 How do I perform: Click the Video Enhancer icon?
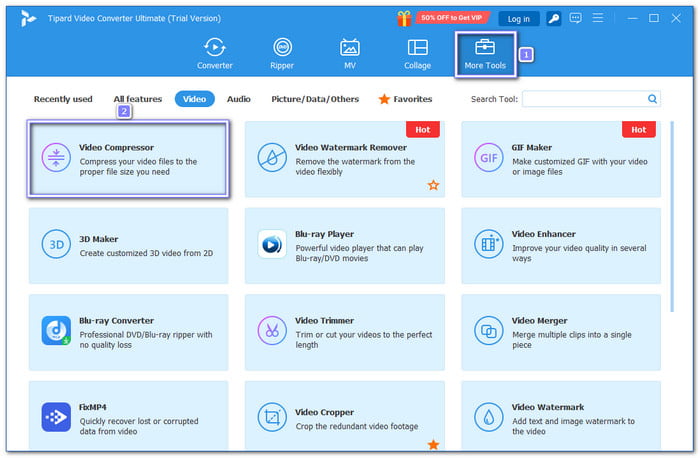coord(488,244)
